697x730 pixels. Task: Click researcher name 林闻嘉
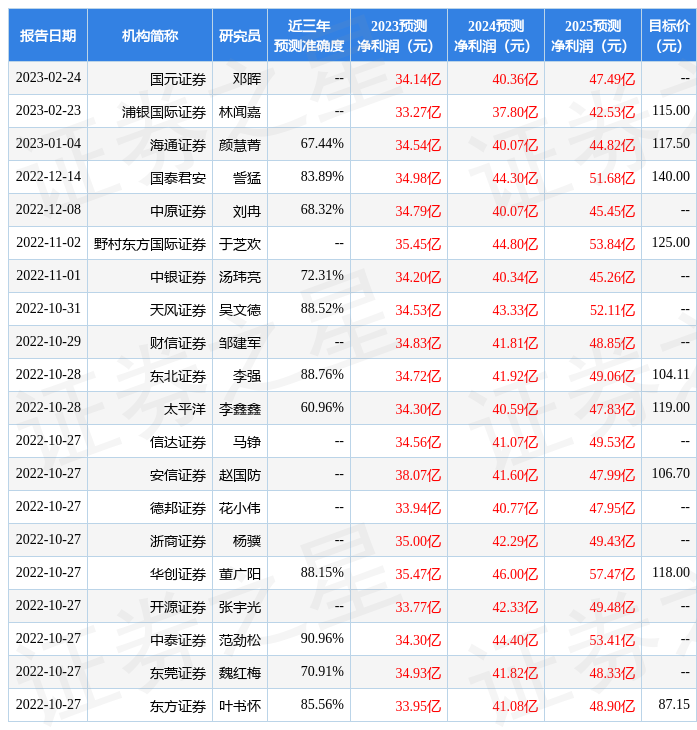[x=240, y=112]
